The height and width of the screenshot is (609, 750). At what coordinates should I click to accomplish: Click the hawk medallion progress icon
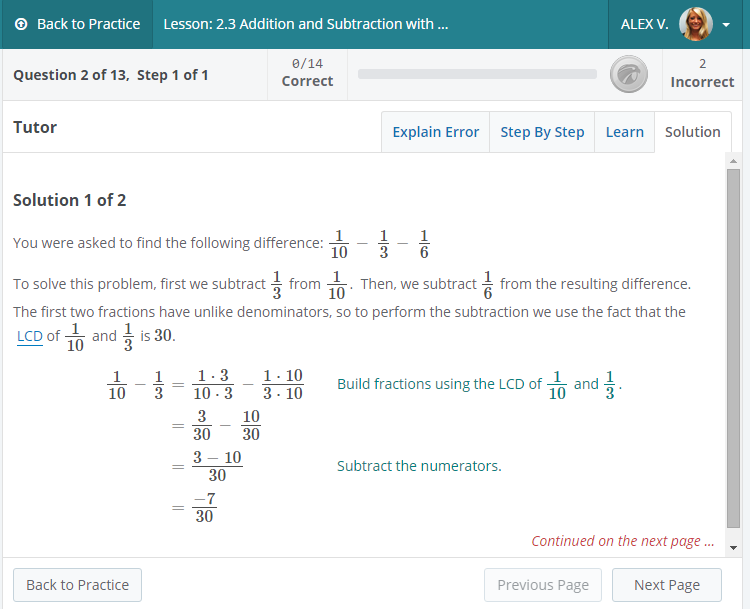(629, 74)
